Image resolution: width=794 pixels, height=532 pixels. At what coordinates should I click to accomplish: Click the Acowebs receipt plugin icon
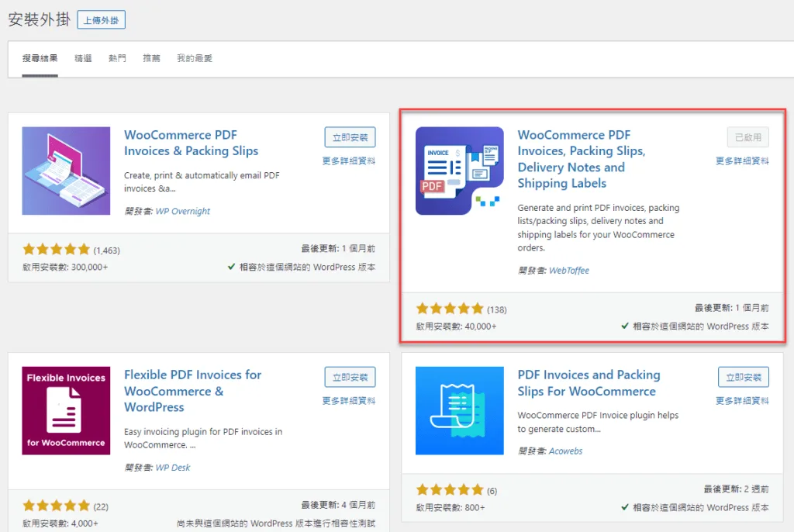coord(460,410)
